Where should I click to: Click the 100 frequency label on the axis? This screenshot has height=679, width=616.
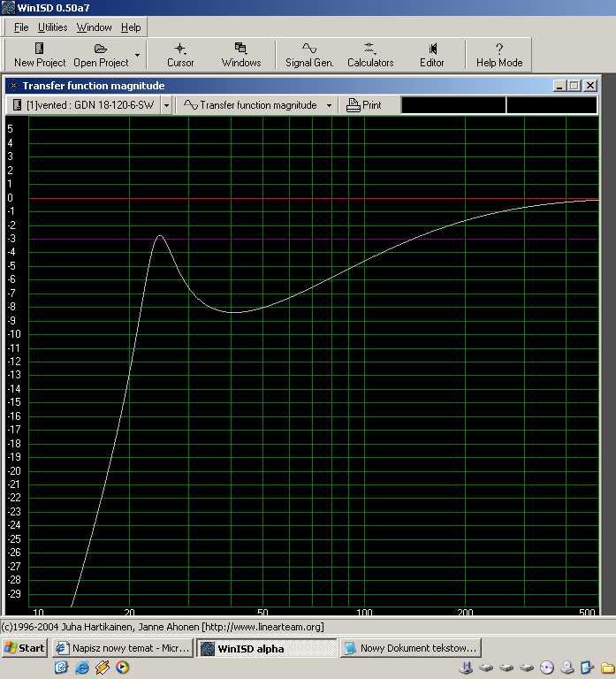click(x=364, y=612)
